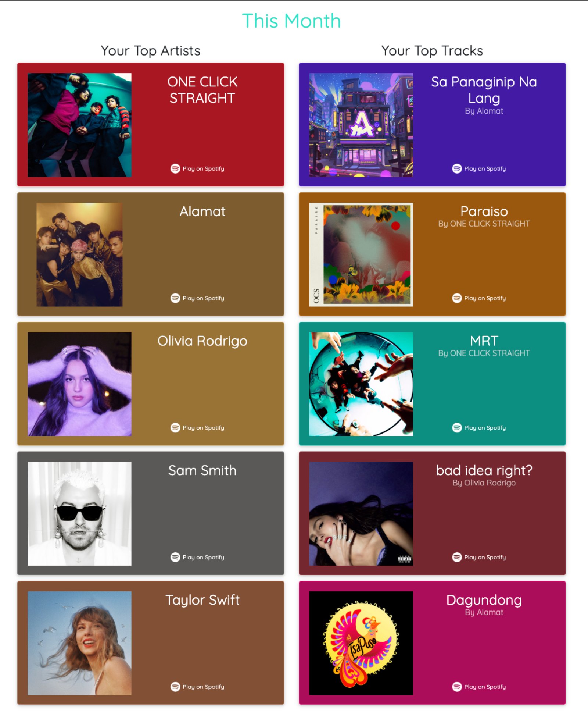Click the Sa Panaginip Na Lang track title
Viewport: 588px width, 712px height.
[x=484, y=90]
